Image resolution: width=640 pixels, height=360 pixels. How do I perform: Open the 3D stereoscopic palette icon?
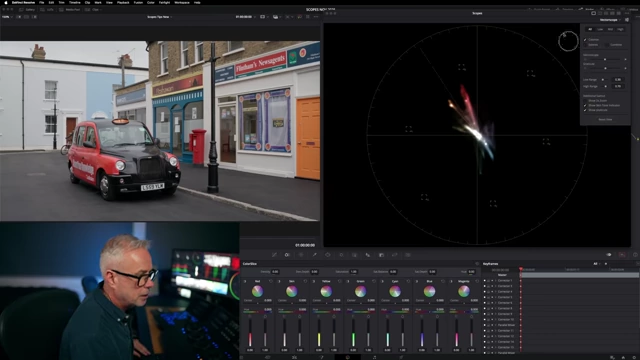(x=408, y=255)
